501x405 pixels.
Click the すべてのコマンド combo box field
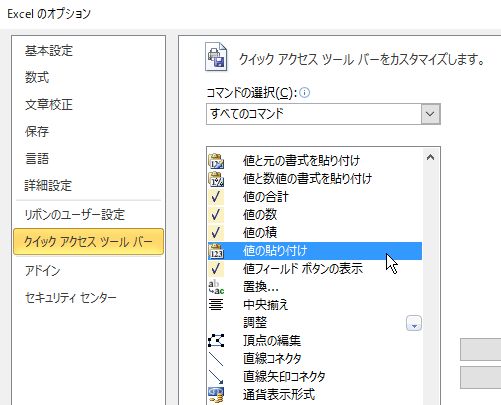tap(323, 114)
